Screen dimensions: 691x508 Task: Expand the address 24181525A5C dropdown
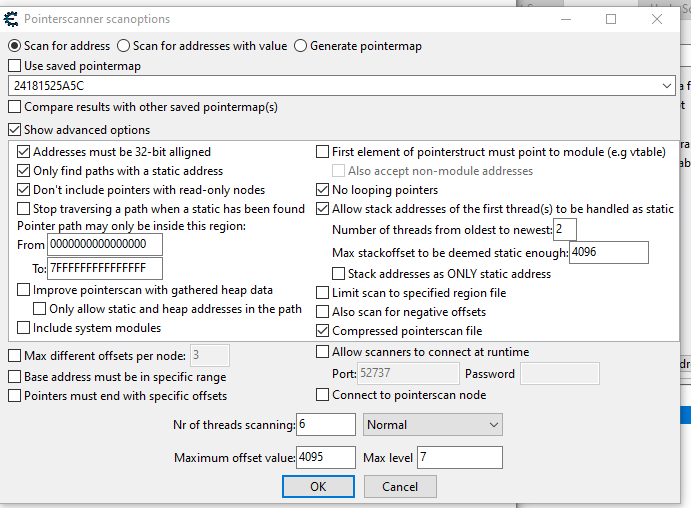[667, 87]
